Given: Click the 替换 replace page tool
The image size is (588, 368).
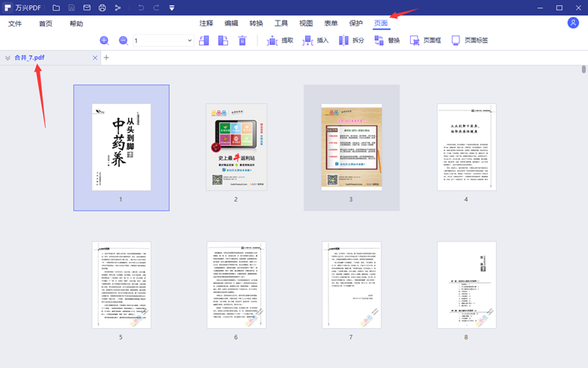Looking at the screenshot, I should tap(387, 40).
